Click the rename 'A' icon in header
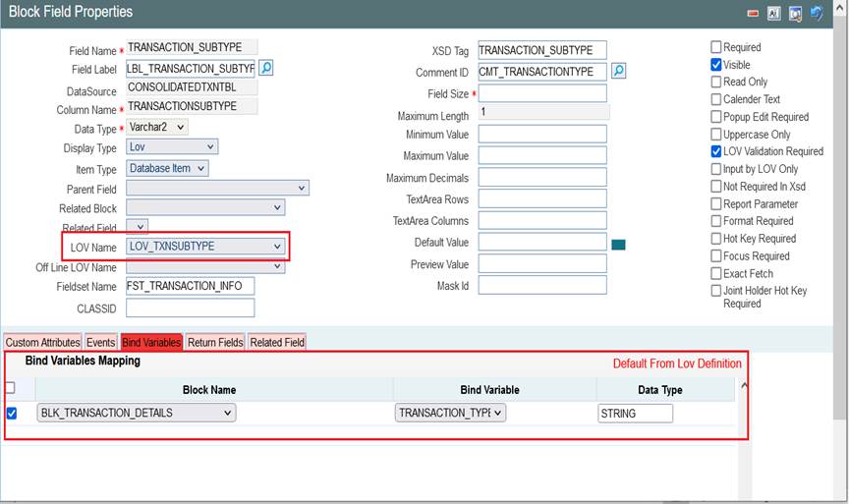This screenshot has width=849, height=504. click(x=773, y=14)
